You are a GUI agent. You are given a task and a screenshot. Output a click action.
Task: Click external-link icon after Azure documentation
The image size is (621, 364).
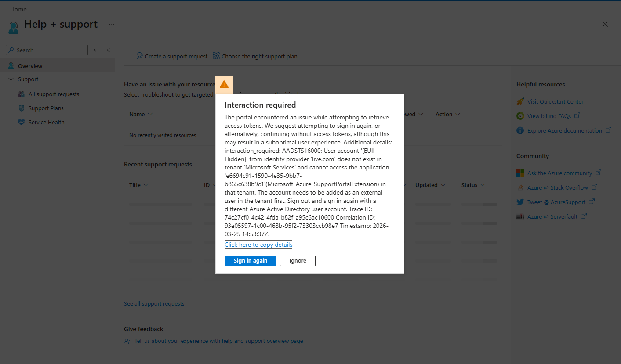pos(608,130)
